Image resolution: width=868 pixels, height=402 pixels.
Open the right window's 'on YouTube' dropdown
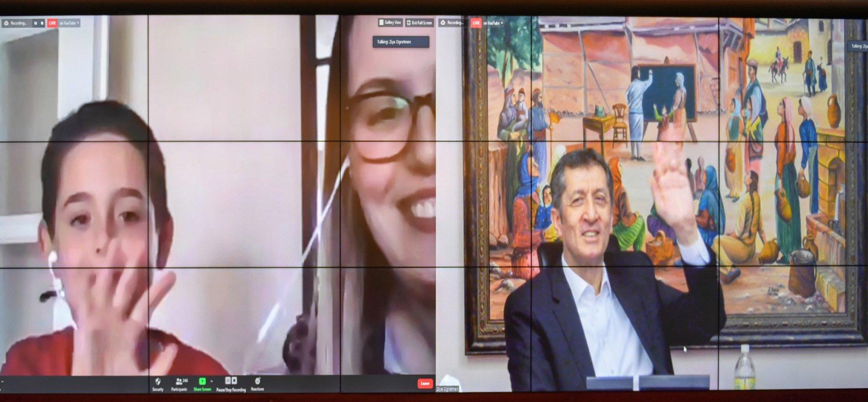pos(493,23)
